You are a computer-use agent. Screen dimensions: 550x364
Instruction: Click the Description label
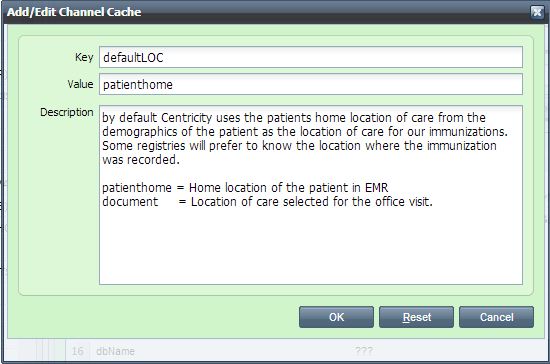point(67,112)
